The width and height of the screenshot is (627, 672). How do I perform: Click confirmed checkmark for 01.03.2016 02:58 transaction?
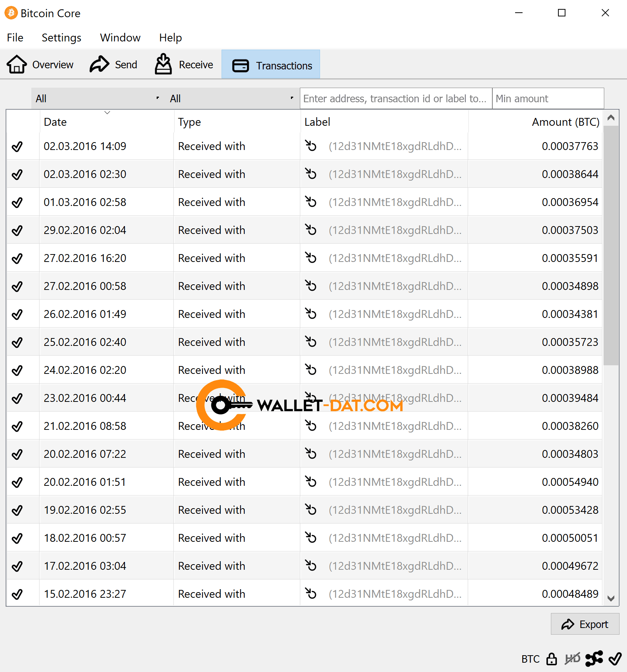(x=17, y=202)
